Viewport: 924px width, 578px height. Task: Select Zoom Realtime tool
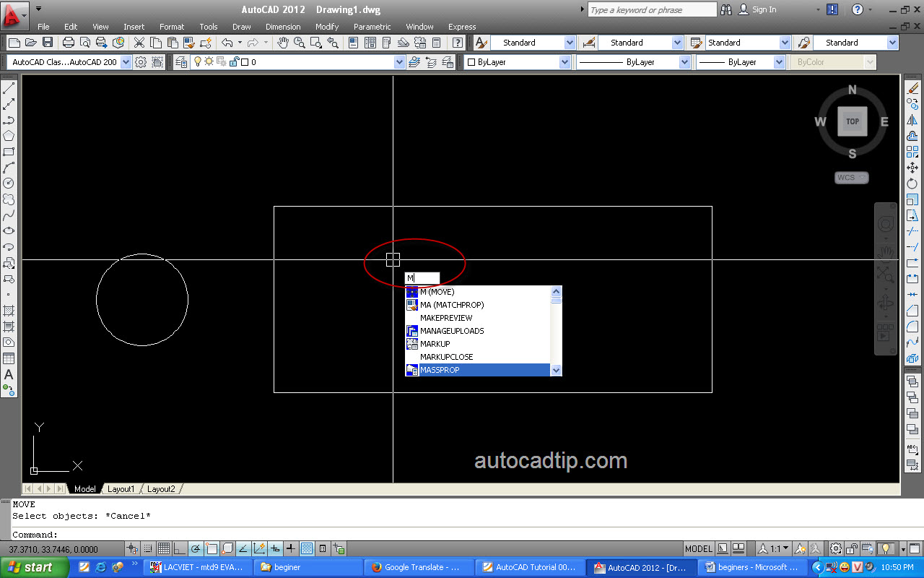click(x=300, y=43)
